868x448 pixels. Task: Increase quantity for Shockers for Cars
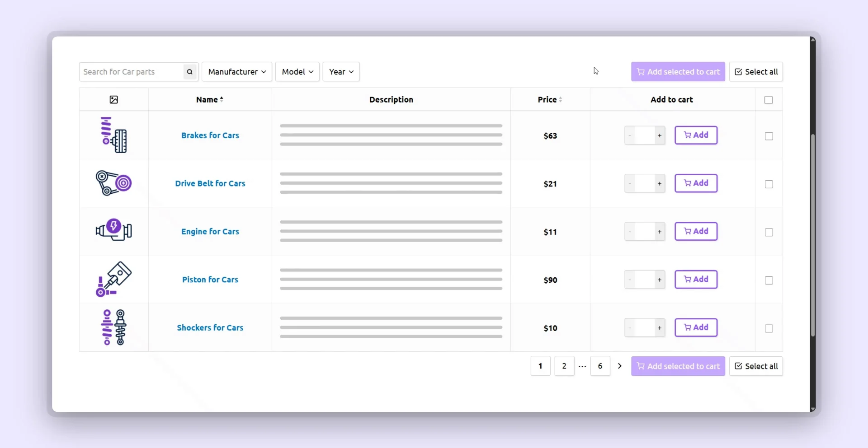pos(660,328)
